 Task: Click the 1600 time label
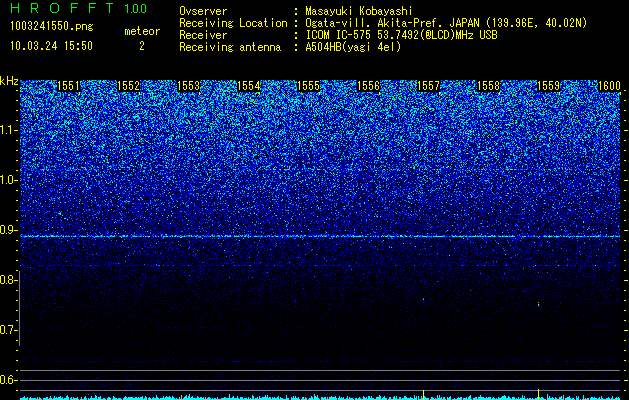tap(609, 86)
